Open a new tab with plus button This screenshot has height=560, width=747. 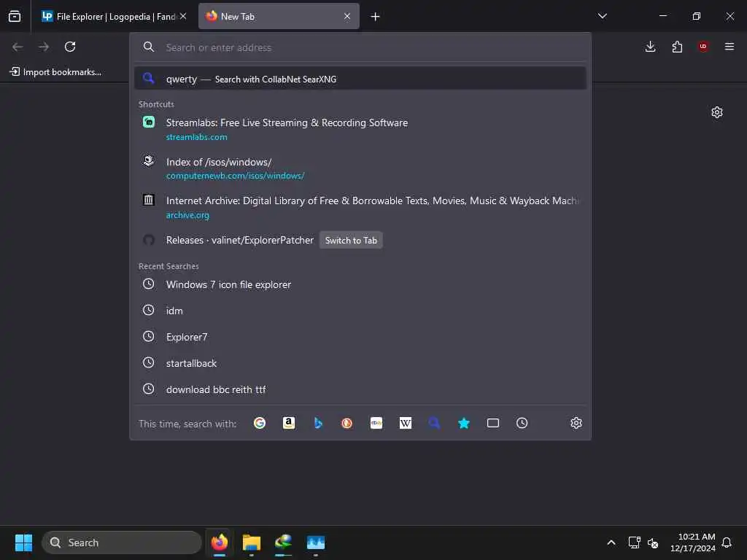point(376,17)
